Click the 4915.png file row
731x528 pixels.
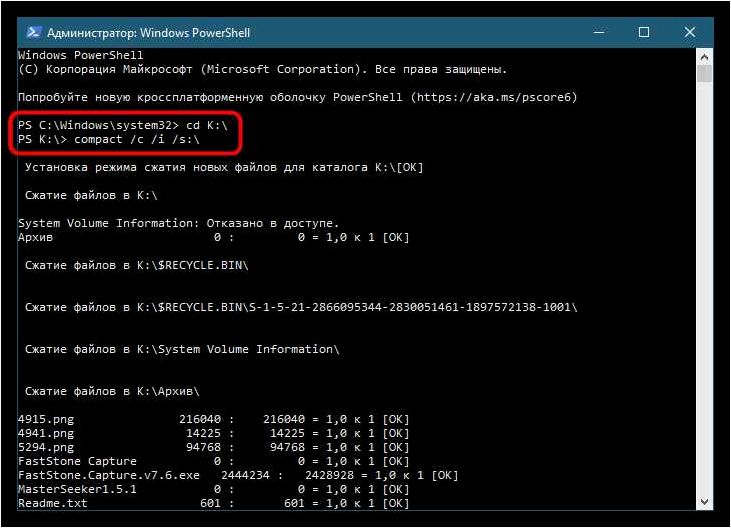coord(214,419)
